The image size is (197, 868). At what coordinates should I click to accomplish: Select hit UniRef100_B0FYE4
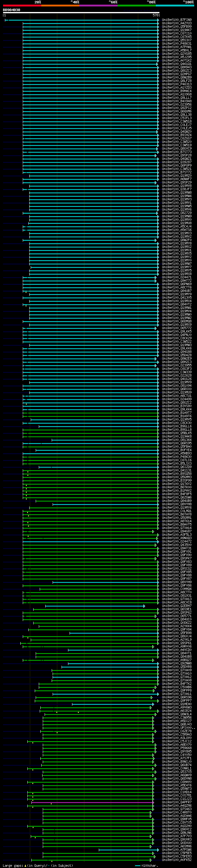[176, 450]
